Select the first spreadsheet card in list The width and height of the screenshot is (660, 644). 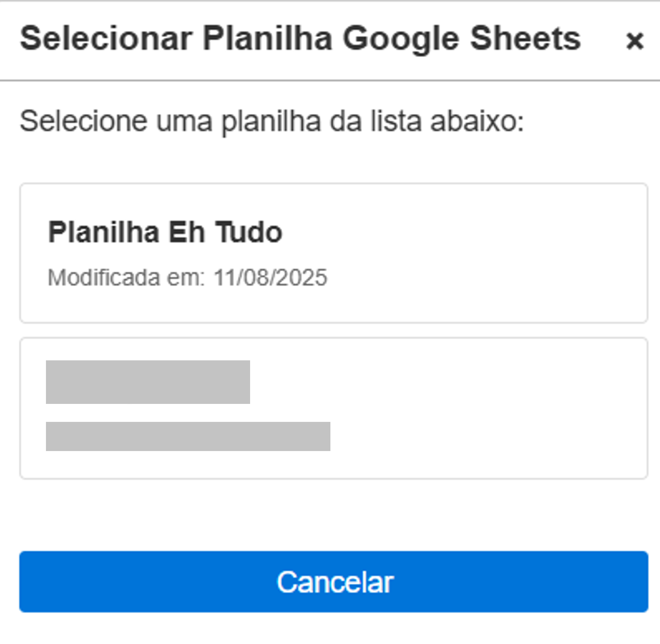[333, 252]
